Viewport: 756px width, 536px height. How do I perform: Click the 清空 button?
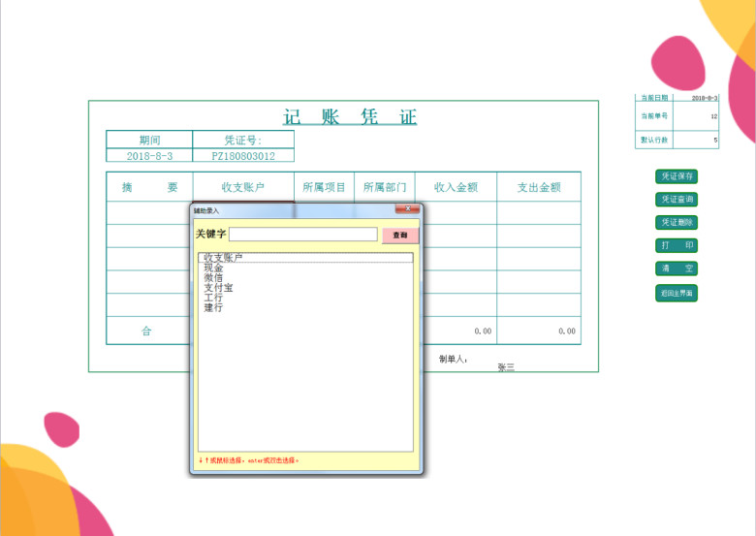pyautogui.click(x=677, y=268)
